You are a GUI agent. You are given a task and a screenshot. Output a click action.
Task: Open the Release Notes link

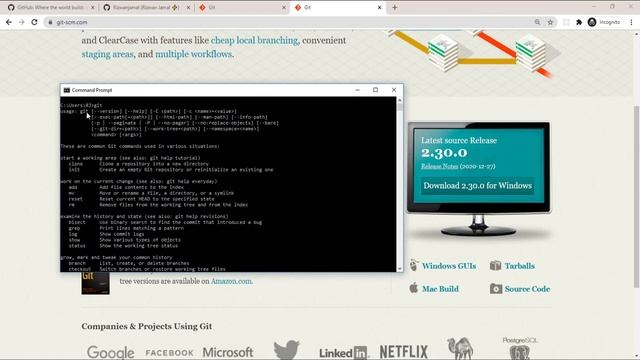(x=440, y=166)
